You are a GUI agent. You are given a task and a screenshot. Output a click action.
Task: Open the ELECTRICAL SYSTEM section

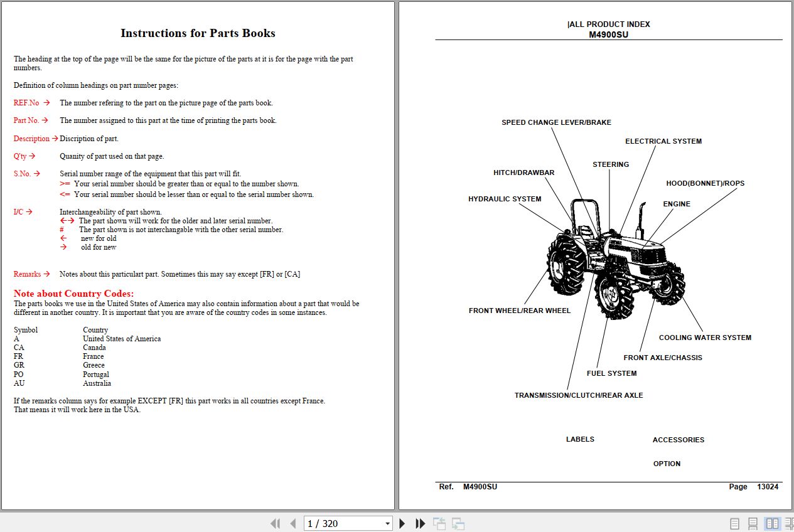[663, 141]
